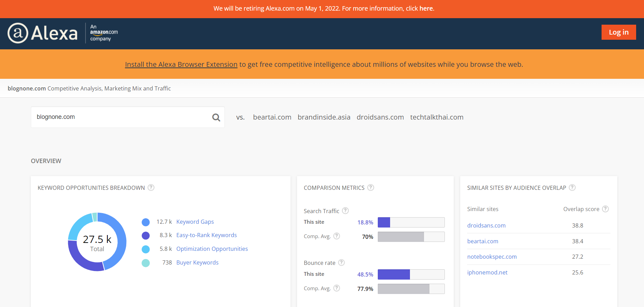This screenshot has width=644, height=307.
Task: Open help icon next to Comparison Metrics
Action: coord(371,187)
